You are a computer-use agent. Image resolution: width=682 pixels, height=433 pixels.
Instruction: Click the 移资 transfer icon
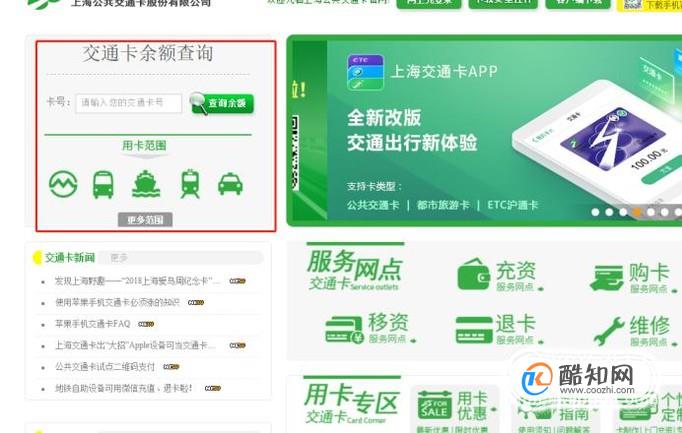[x=344, y=330]
